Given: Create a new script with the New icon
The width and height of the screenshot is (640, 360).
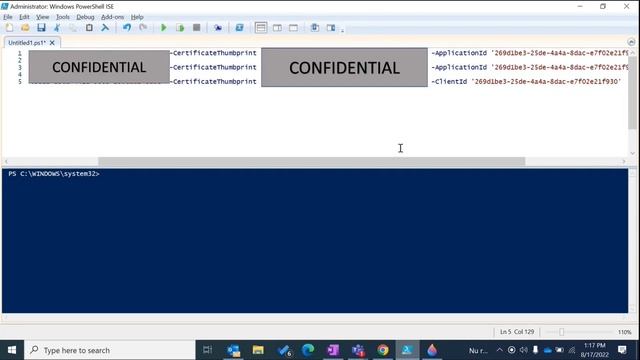Looking at the screenshot, I should click(x=9, y=28).
